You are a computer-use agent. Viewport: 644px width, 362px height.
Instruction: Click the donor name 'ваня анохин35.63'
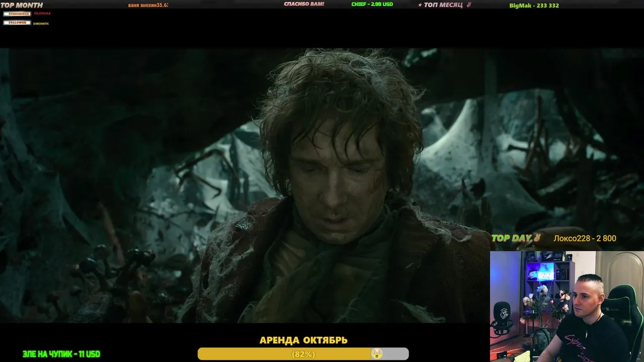tap(148, 5)
